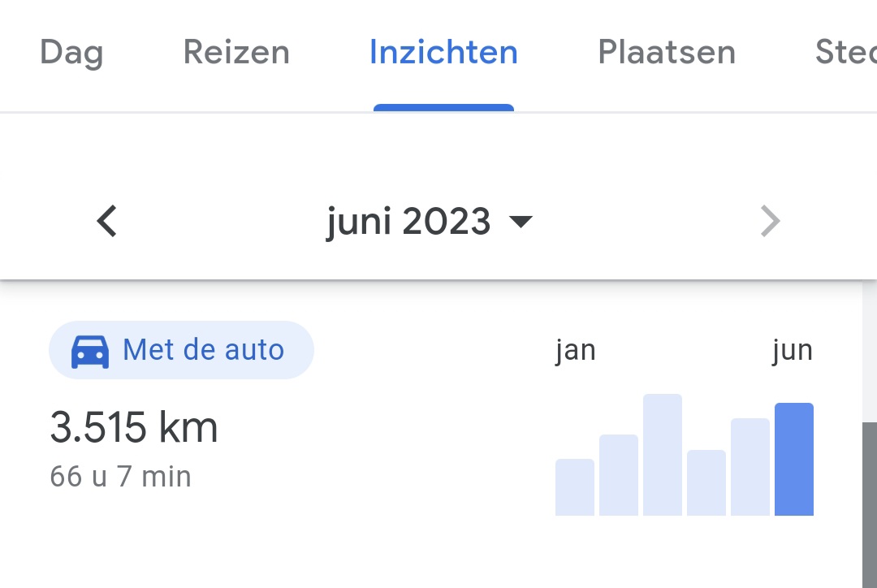Open the partially visible Steden tab
Viewport: 877px width, 588px height.
coord(845,53)
